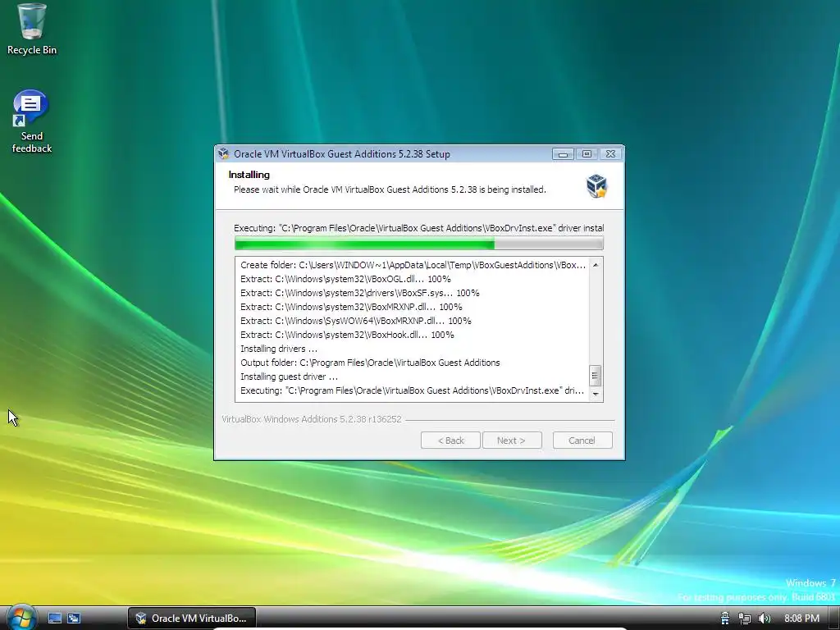Select log line extracting VBoxSF.sys
This screenshot has width=840, height=630.
click(x=360, y=293)
